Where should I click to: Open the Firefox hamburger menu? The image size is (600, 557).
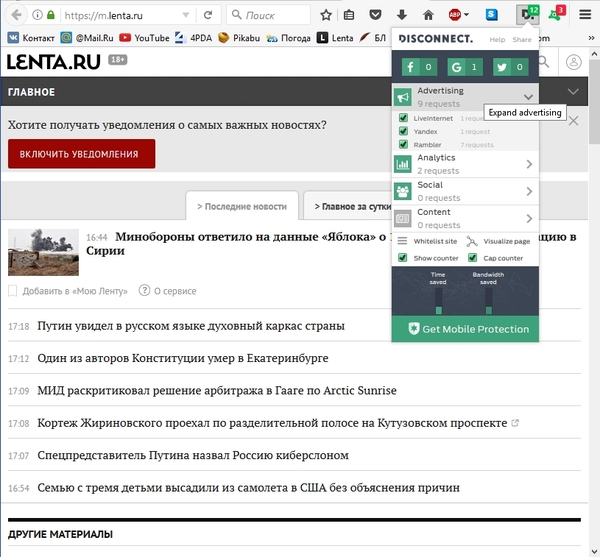coord(585,15)
